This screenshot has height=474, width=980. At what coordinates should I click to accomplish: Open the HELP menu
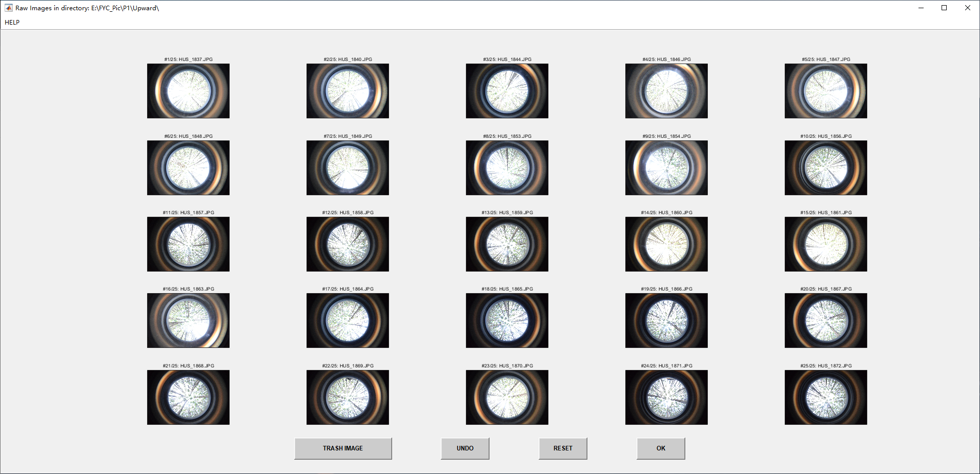click(12, 22)
